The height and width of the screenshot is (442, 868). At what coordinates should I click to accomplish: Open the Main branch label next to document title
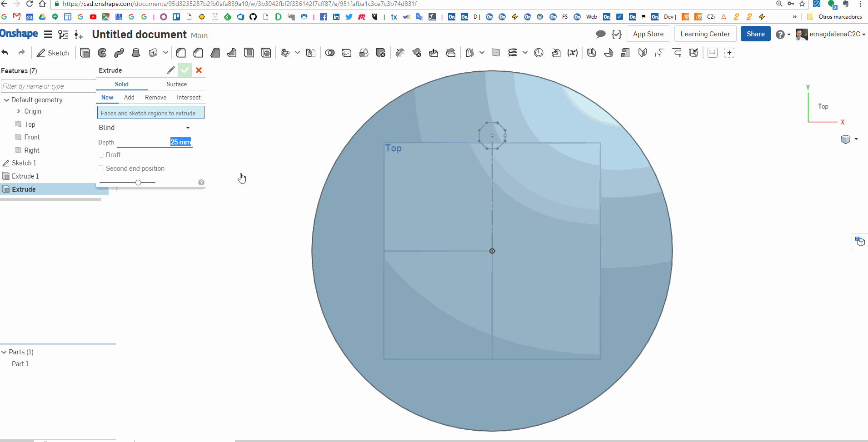pyautogui.click(x=199, y=35)
